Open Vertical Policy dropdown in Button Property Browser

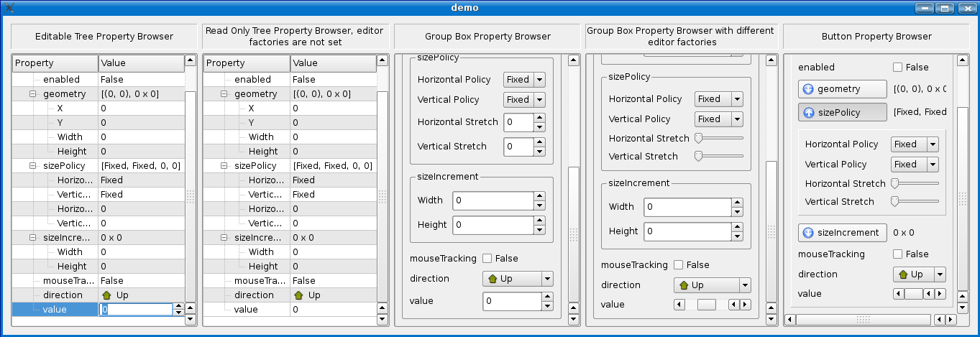915,165
